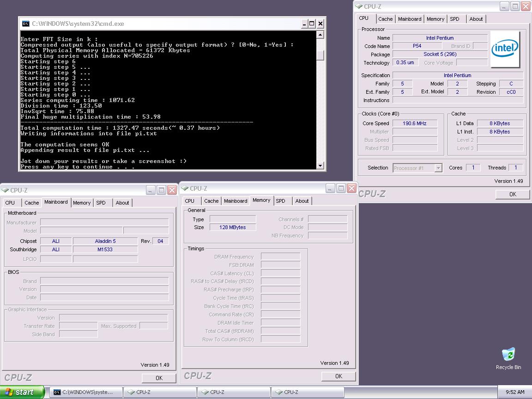The height and width of the screenshot is (399, 532).
Task: Close the CPU-Z Mainboard window
Action: [172, 190]
